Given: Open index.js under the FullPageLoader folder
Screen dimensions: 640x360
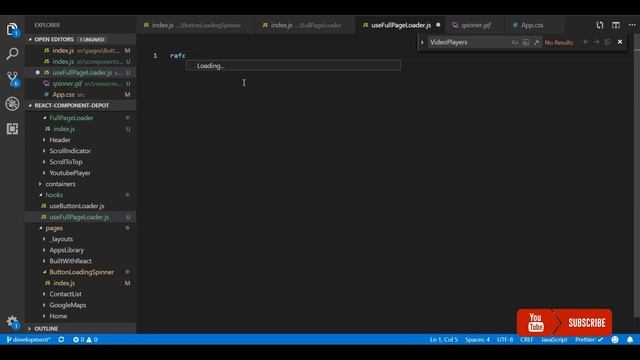Looking at the screenshot, I should (64, 129).
